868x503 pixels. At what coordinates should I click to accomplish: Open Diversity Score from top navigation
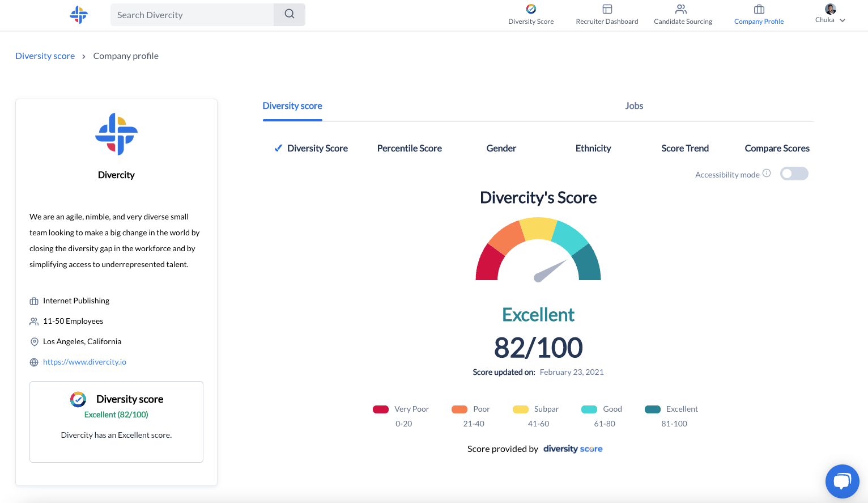[531, 15]
